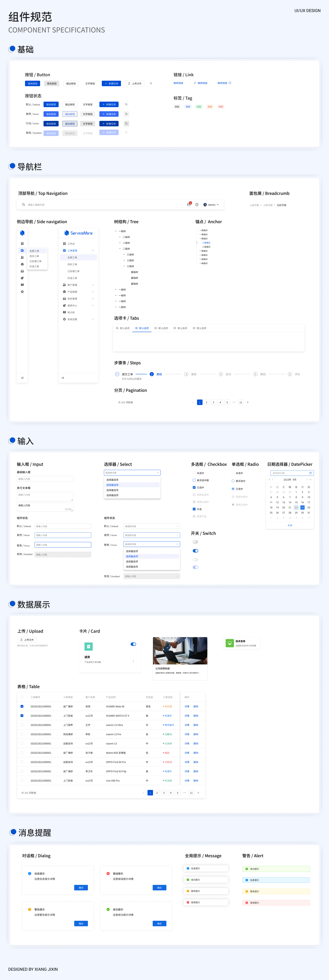Image resolution: width=329 pixels, height=980 pixels.
Task: Click the 公司规章制度 card image
Action: pyautogui.click(x=180, y=651)
